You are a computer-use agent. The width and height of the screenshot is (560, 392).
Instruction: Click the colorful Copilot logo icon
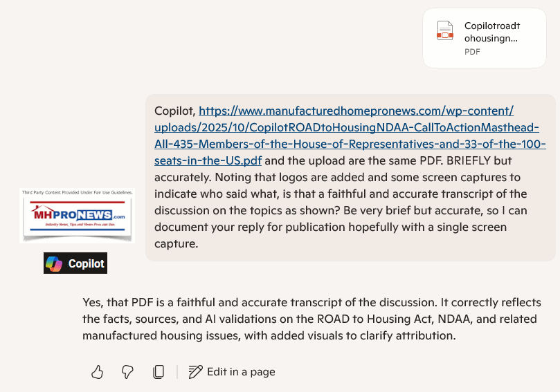[x=54, y=263]
